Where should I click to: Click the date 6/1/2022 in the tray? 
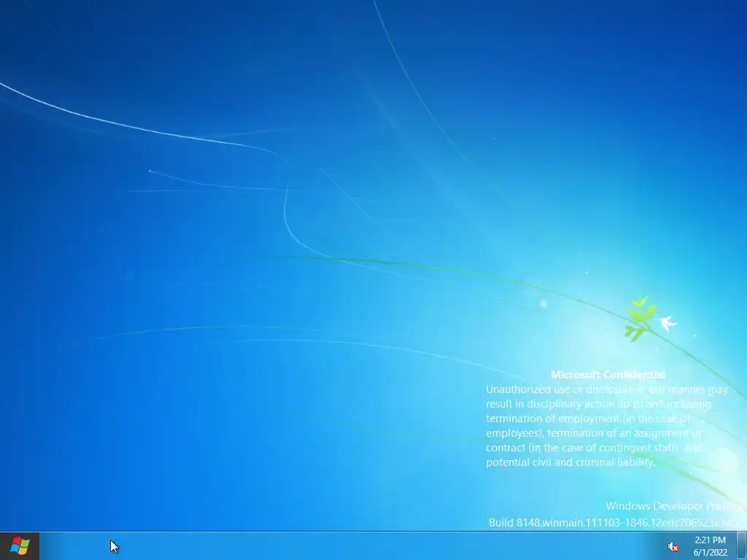(x=711, y=553)
